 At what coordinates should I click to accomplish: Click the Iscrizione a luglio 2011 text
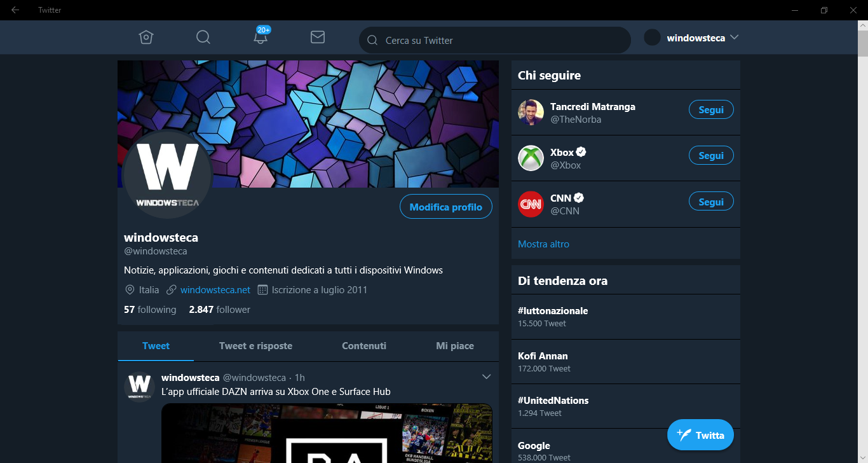click(x=320, y=290)
